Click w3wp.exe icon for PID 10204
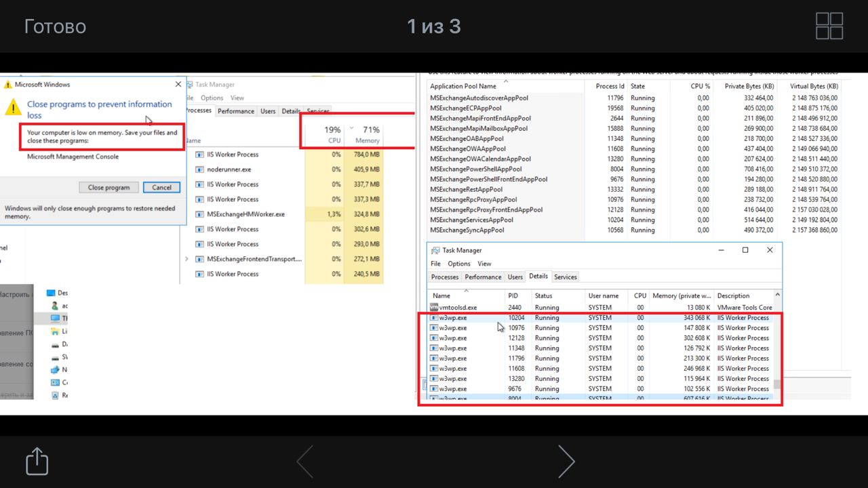This screenshot has width=868, height=488. [434, 318]
